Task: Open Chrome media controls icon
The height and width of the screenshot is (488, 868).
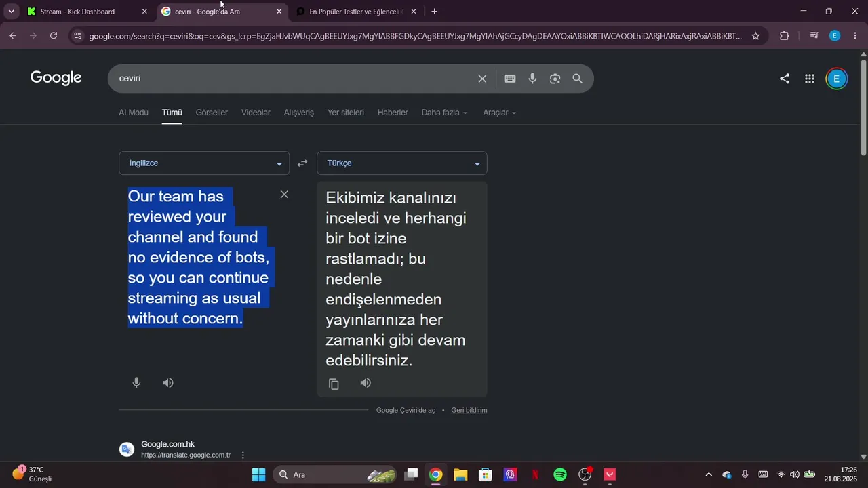Action: coord(814,36)
